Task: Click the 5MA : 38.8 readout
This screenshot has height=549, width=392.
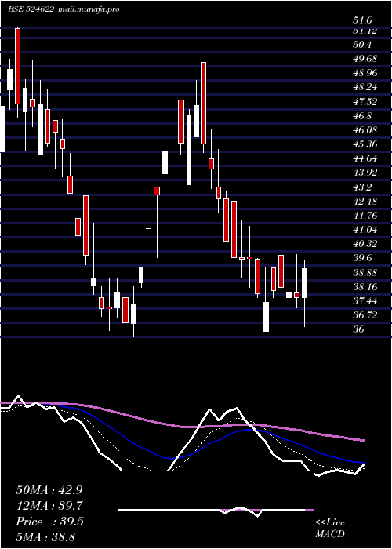Action: pyautogui.click(x=45, y=536)
